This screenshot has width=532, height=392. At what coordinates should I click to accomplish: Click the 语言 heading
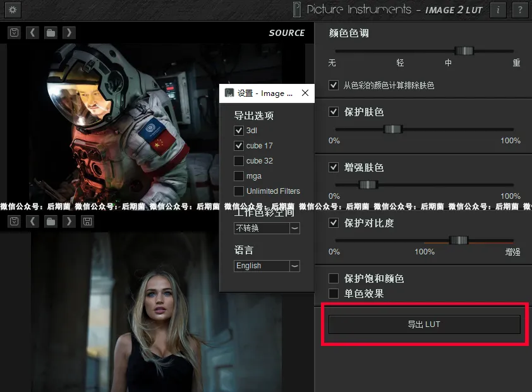tap(244, 250)
